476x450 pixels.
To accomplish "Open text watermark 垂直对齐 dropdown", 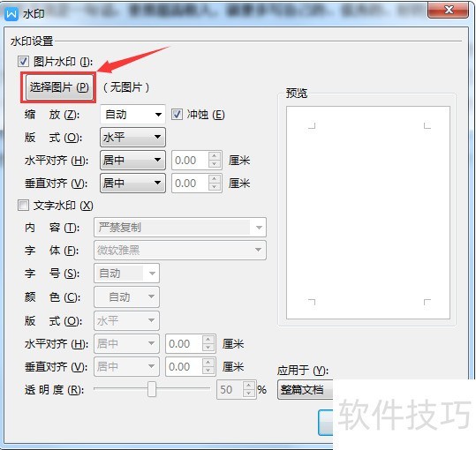I will tap(126, 366).
